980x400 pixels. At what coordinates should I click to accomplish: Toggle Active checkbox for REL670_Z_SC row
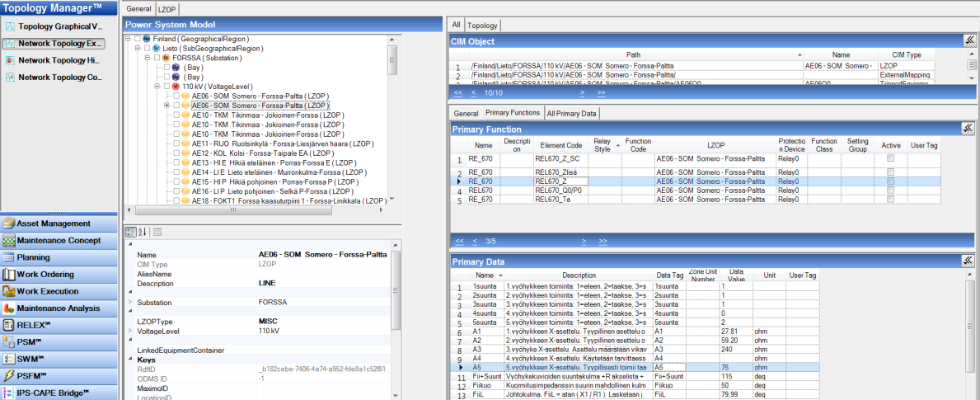tap(890, 159)
